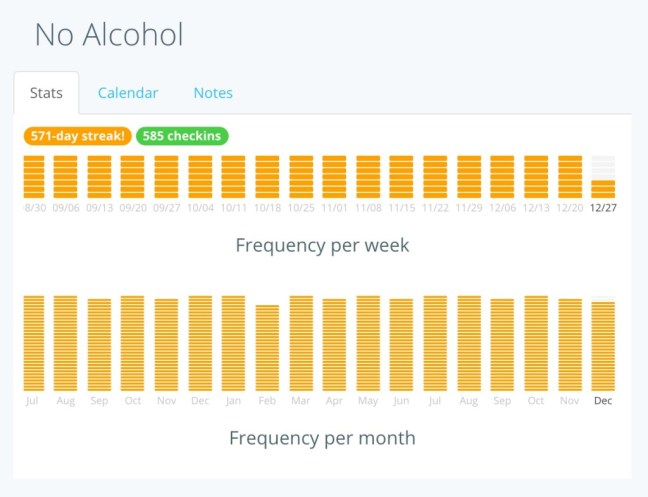Select the Jun monthly bar

[x=401, y=345]
